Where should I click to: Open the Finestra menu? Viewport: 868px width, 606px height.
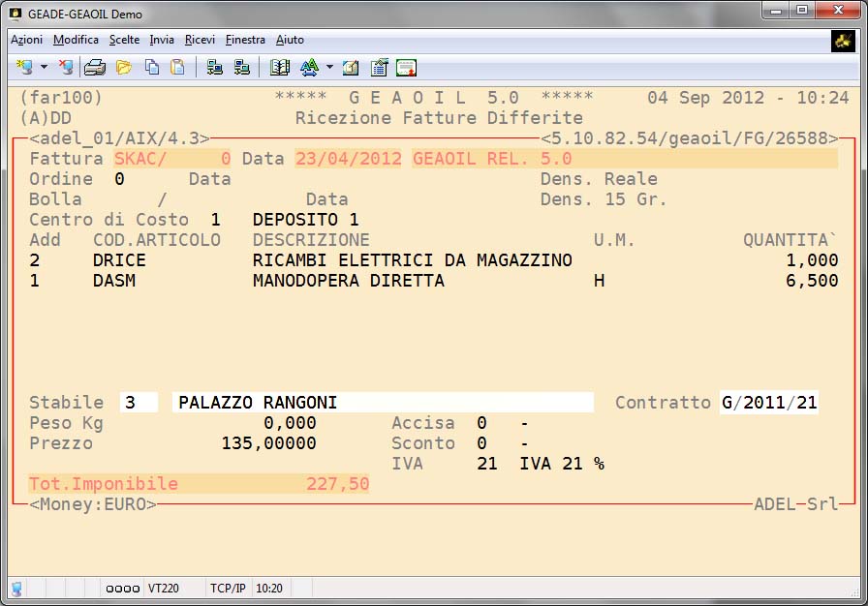(245, 40)
